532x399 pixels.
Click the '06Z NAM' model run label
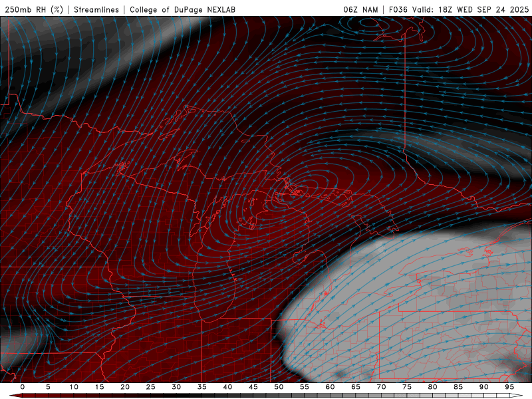(x=360, y=10)
